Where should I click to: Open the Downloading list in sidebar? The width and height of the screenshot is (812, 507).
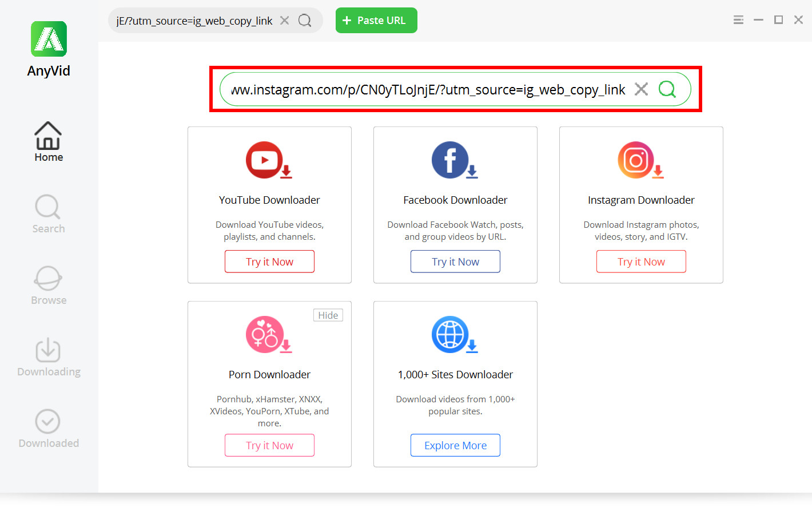click(x=49, y=357)
